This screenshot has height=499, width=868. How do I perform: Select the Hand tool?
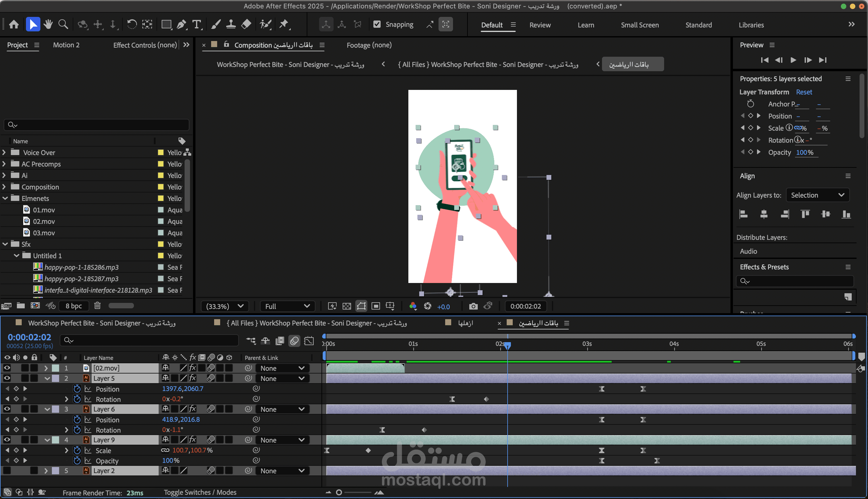(48, 24)
